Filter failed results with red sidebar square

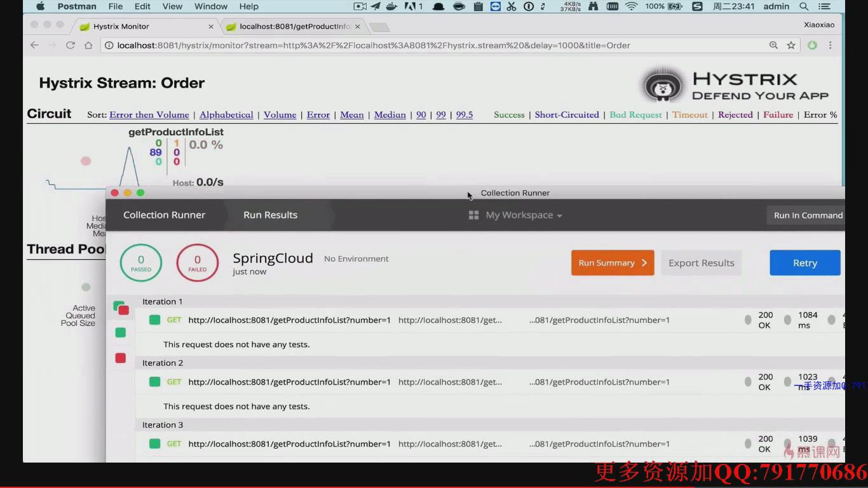point(120,358)
